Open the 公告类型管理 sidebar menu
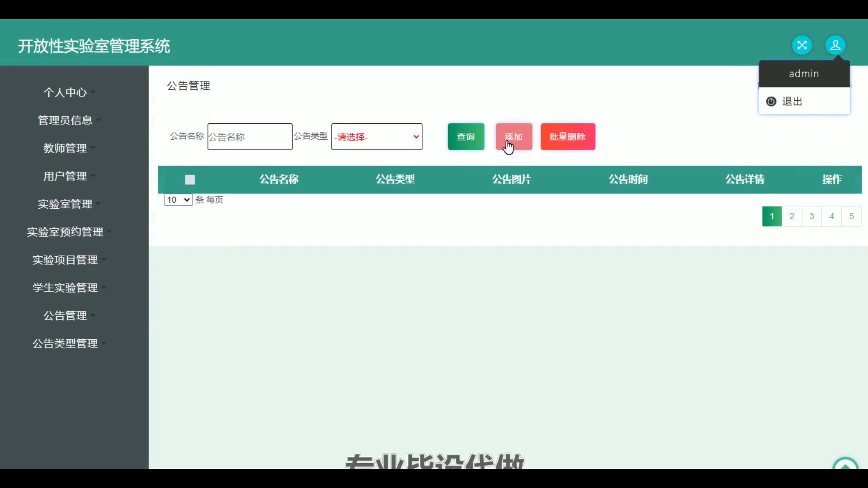868x488 pixels. tap(69, 344)
